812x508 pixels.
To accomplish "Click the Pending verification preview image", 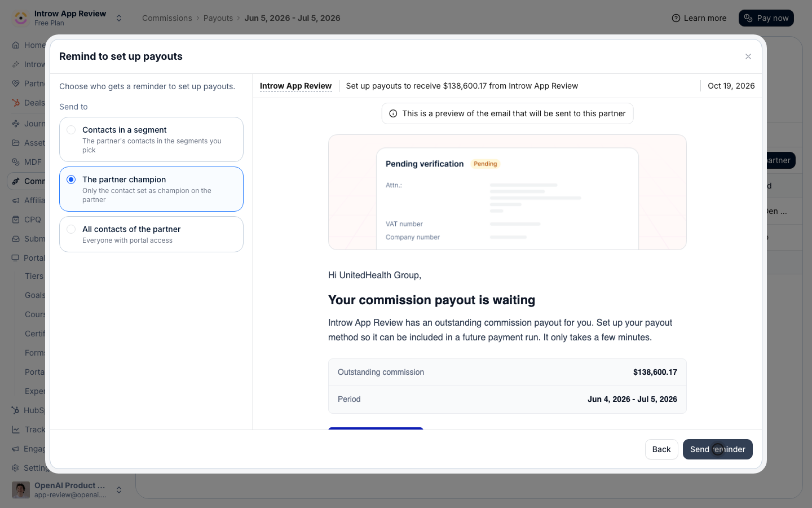I will click(x=507, y=192).
